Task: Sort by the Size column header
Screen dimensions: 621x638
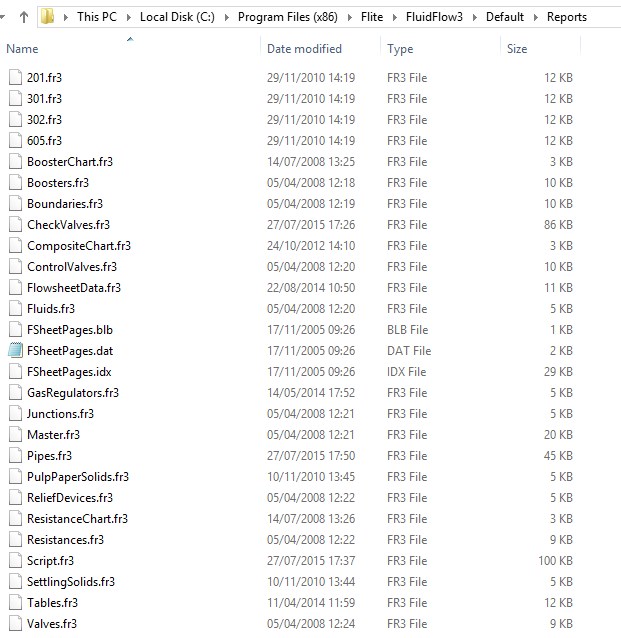Action: [517, 49]
